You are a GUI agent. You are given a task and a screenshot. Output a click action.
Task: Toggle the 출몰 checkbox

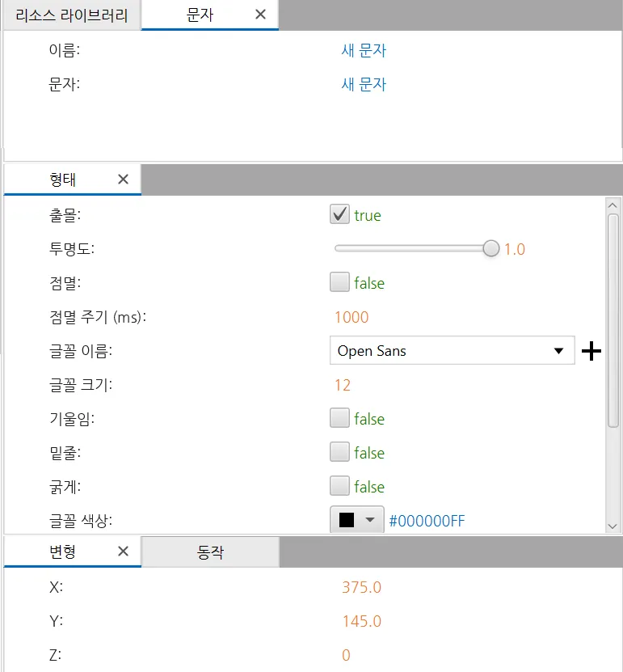point(339,214)
